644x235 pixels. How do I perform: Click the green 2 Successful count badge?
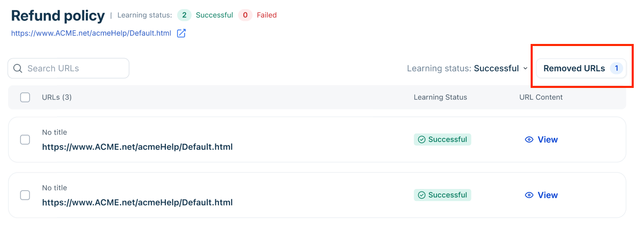(x=184, y=15)
